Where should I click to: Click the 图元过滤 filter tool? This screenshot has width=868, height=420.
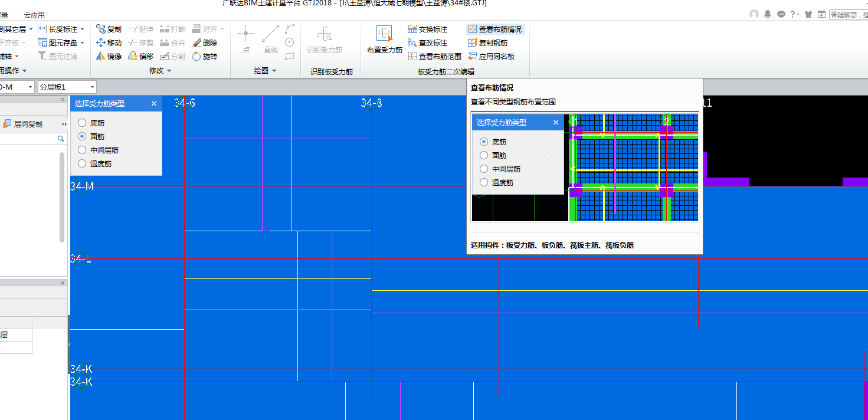pyautogui.click(x=58, y=56)
